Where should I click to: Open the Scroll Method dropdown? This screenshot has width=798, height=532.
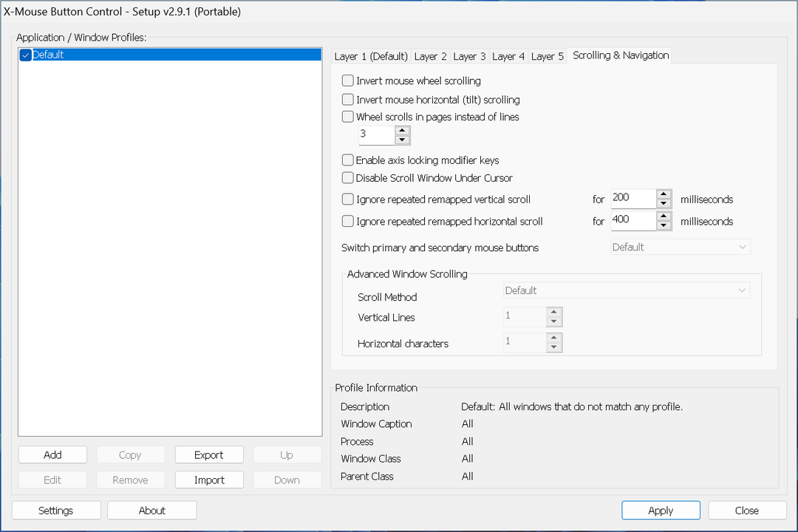(626, 290)
